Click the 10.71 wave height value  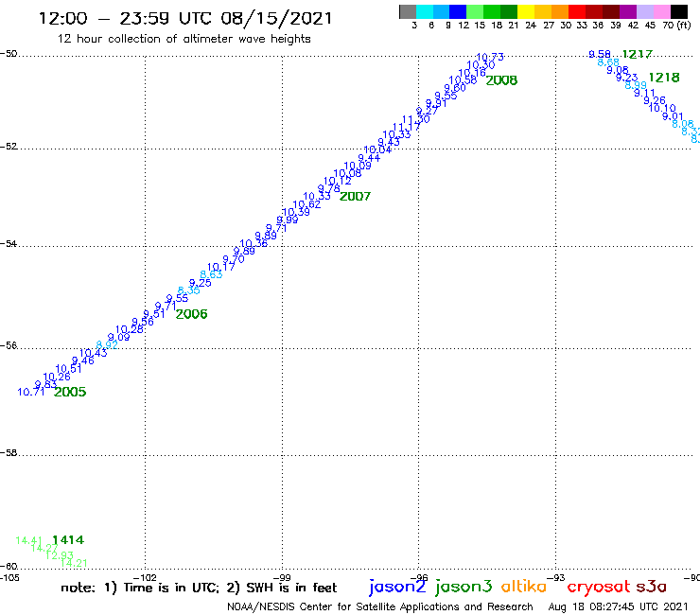tap(31, 392)
